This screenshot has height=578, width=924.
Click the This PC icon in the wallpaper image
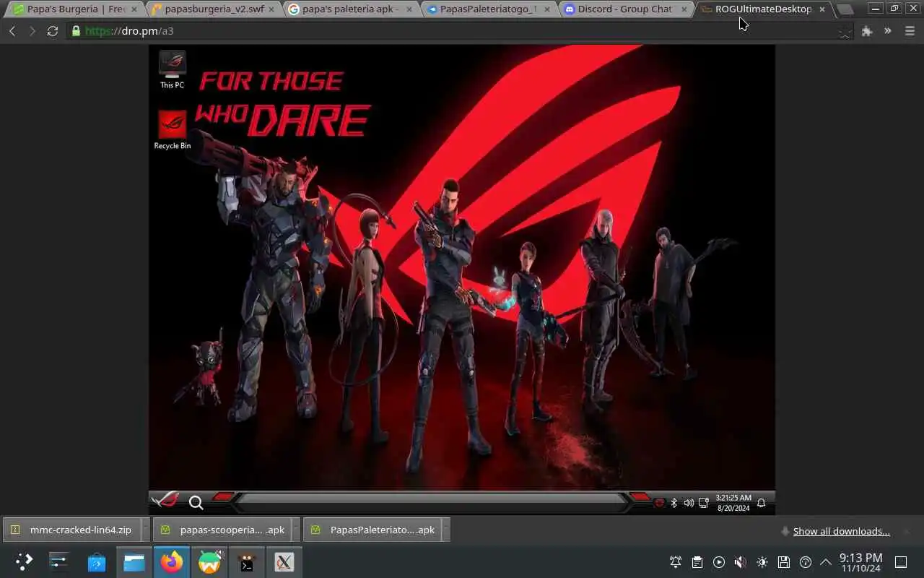[x=172, y=69]
